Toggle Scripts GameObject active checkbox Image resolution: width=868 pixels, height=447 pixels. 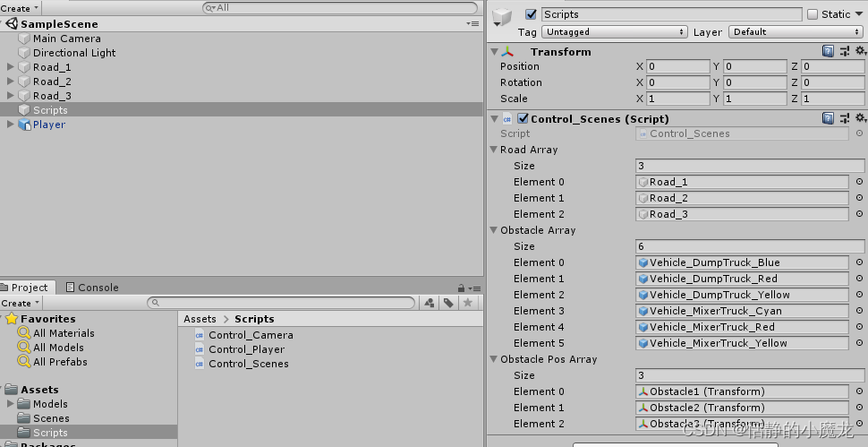531,14
